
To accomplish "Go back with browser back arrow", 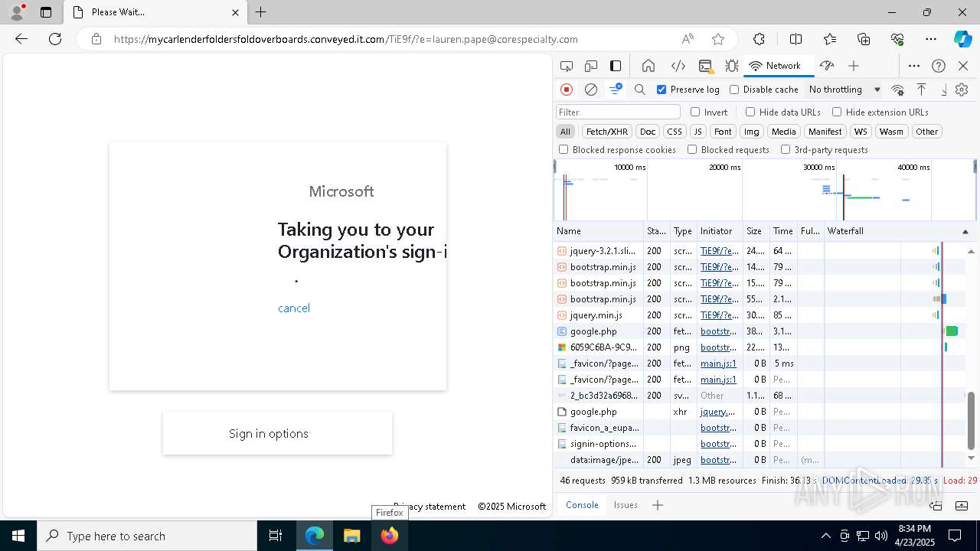I will click(21, 39).
